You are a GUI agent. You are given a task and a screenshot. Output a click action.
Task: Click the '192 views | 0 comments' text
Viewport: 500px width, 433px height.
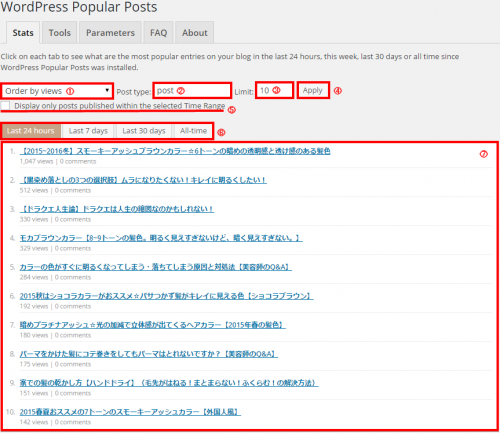click(55, 306)
